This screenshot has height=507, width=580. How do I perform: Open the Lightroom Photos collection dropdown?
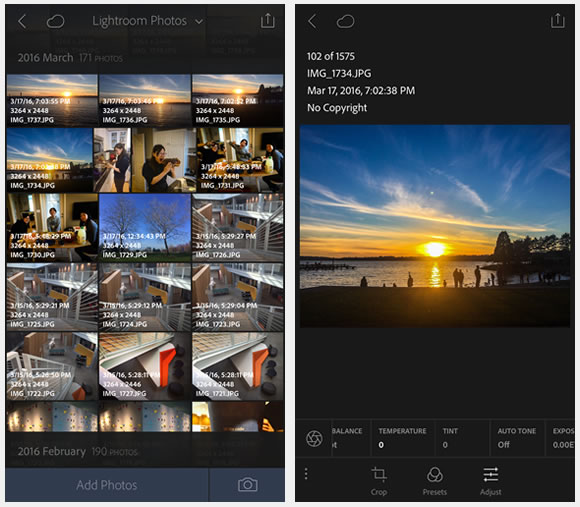pos(147,21)
